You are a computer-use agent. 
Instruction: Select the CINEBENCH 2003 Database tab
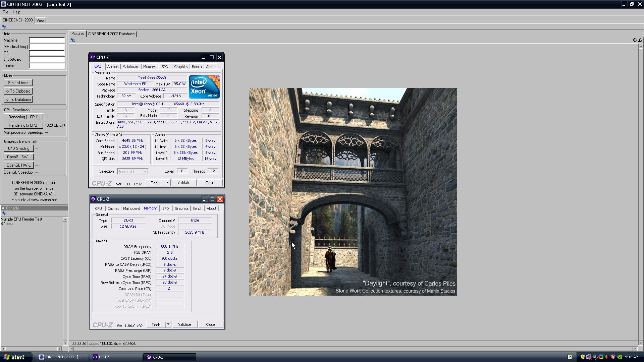(111, 34)
